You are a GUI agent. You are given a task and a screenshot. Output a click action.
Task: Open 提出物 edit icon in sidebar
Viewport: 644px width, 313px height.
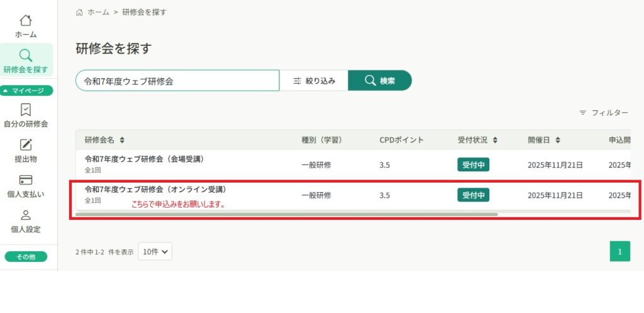(26, 145)
